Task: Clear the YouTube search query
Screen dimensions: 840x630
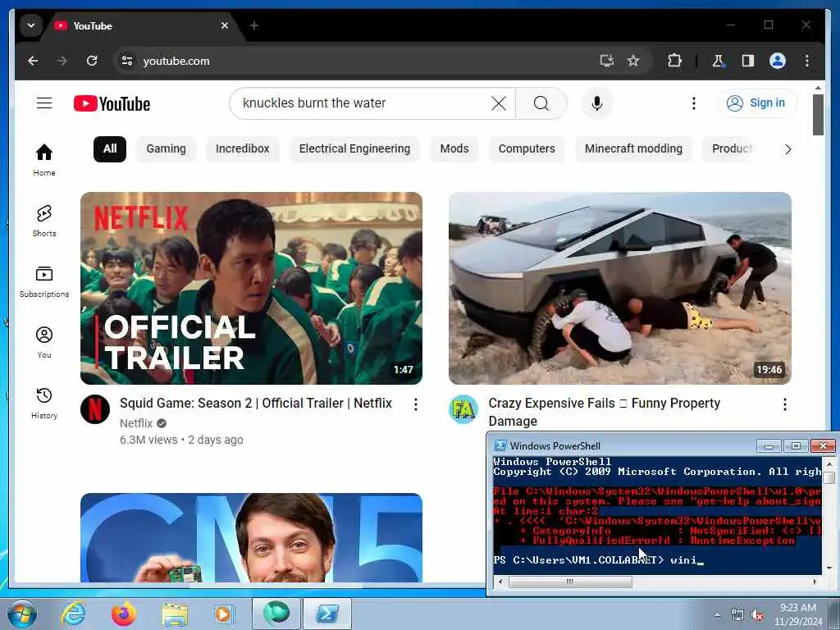Action: coord(499,103)
